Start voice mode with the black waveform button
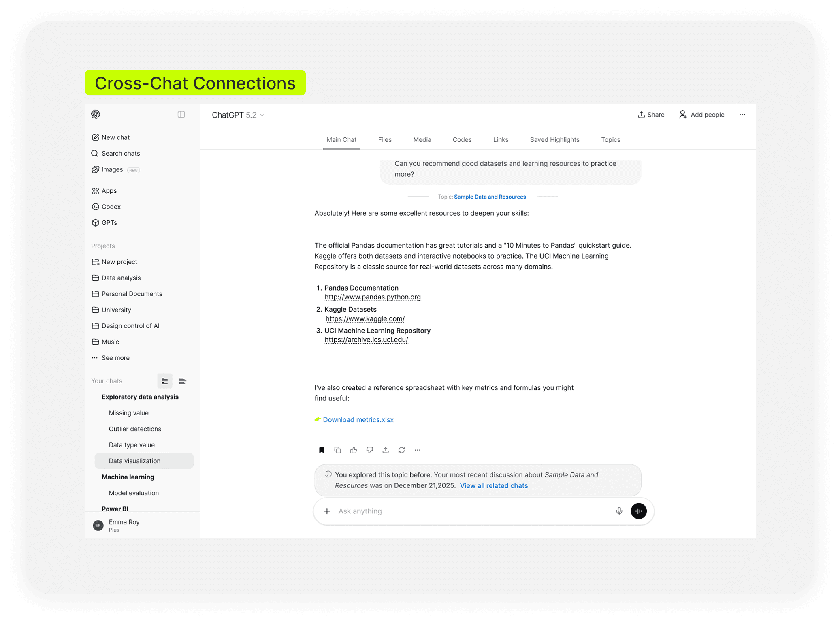 click(638, 511)
